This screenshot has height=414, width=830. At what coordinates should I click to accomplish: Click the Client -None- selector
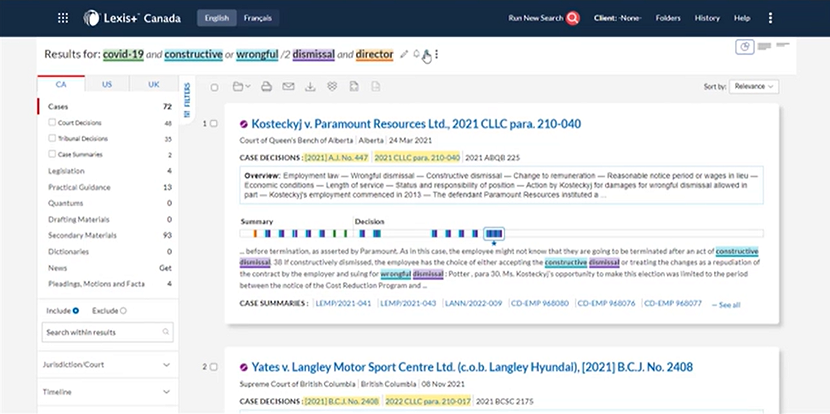[x=618, y=18]
